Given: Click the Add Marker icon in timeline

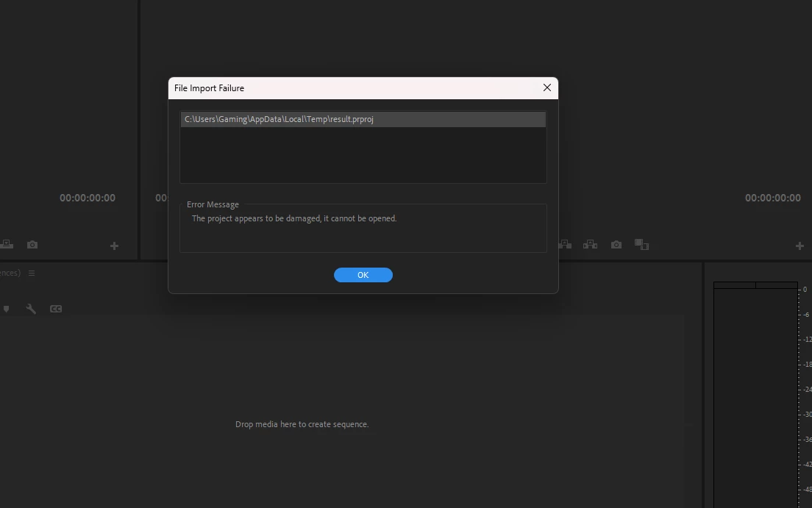Looking at the screenshot, I should pyautogui.click(x=6, y=309).
